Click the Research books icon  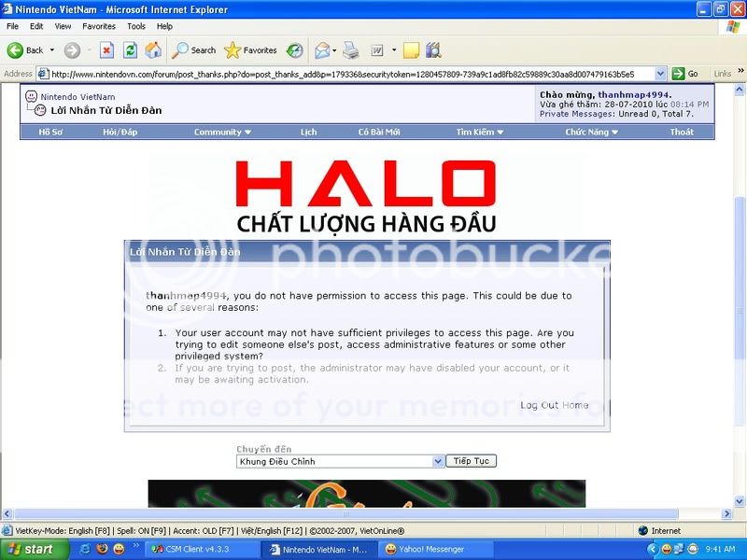click(433, 50)
